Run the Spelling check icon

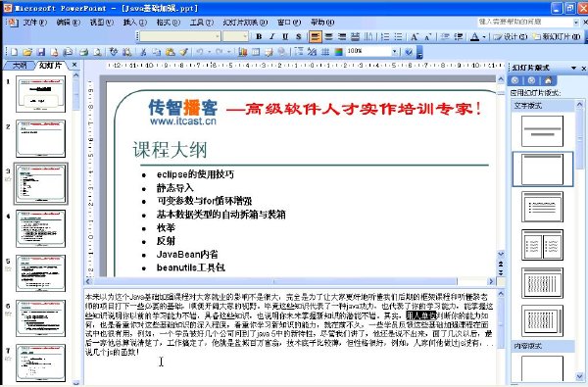(x=114, y=52)
